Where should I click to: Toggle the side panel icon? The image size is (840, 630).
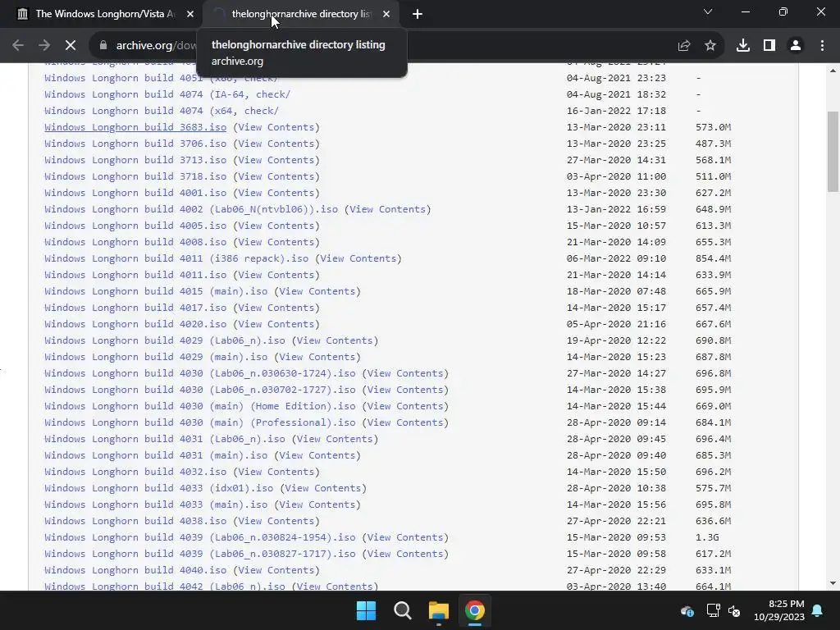[769, 46]
